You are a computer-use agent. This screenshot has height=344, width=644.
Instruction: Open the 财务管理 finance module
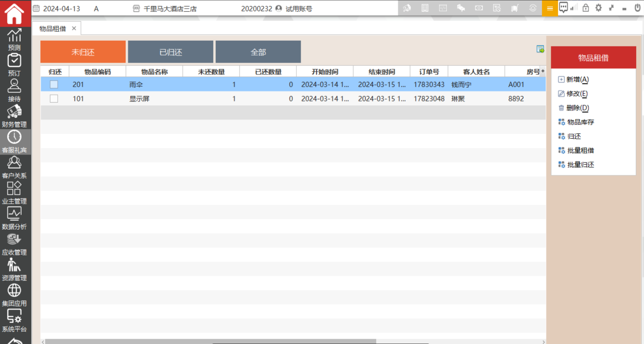pyautogui.click(x=14, y=116)
